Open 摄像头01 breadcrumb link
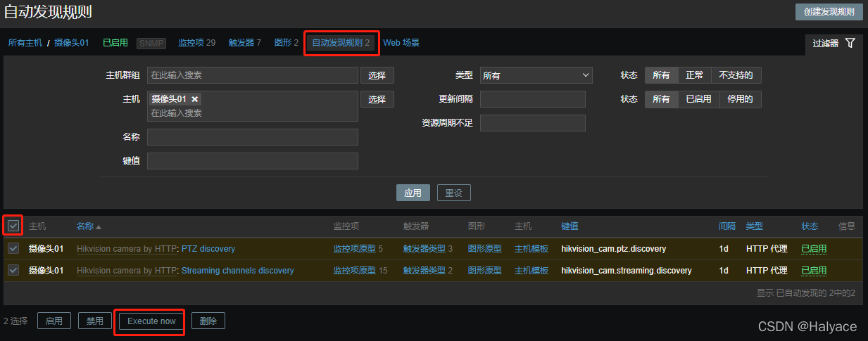The width and height of the screenshot is (868, 341). point(72,43)
